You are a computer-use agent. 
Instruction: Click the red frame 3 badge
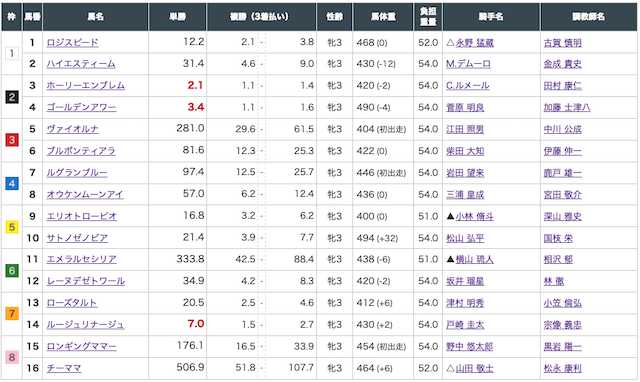pos(11,140)
